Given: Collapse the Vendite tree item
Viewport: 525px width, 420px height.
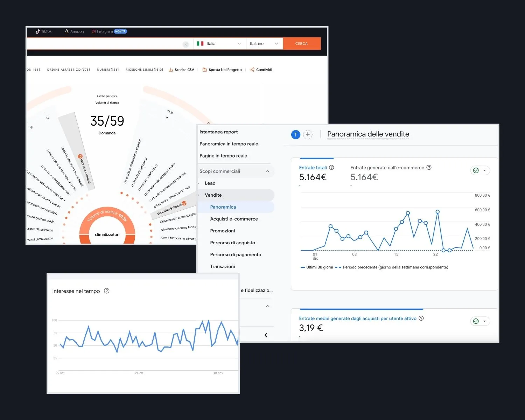Looking at the screenshot, I should click(198, 195).
